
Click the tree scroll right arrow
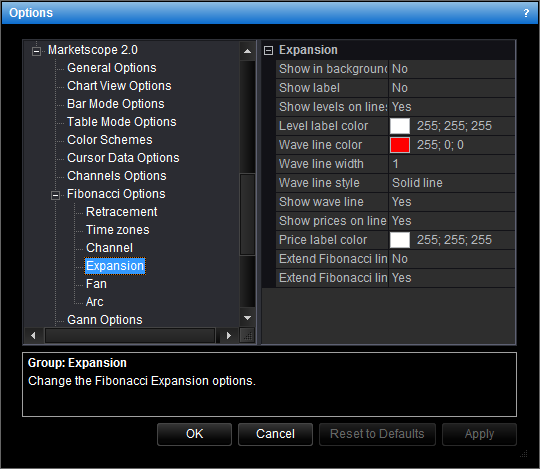[228, 335]
